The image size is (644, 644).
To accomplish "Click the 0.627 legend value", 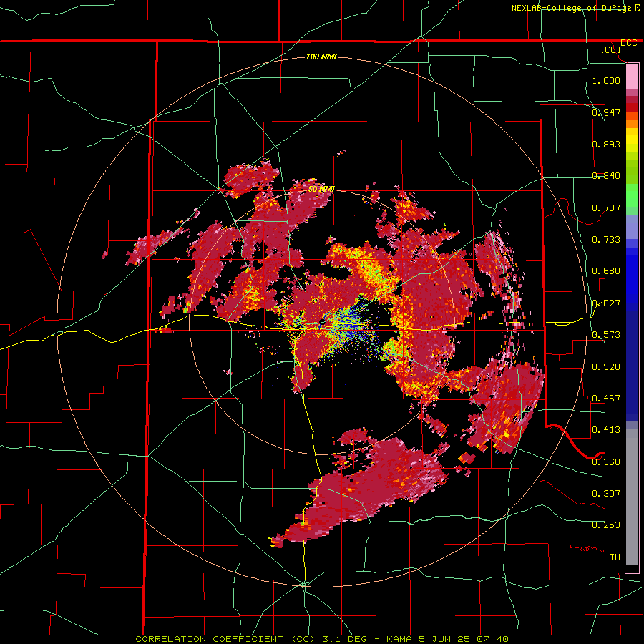I will click(x=606, y=303).
